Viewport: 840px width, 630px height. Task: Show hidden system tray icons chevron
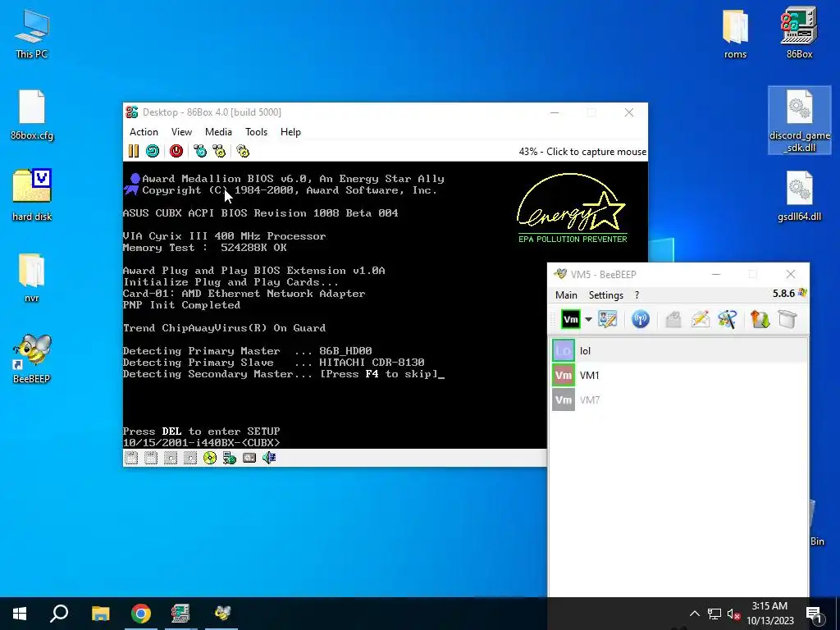point(694,614)
